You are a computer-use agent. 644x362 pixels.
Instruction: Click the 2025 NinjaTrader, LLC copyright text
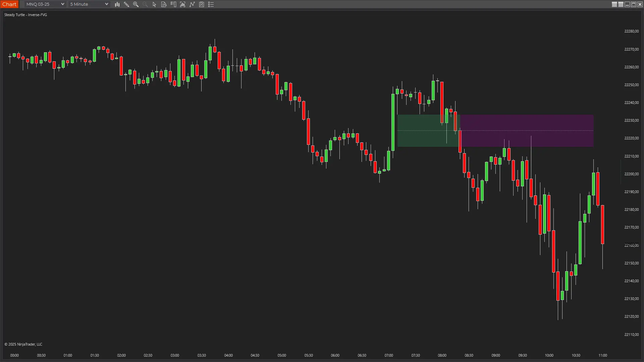click(23, 344)
